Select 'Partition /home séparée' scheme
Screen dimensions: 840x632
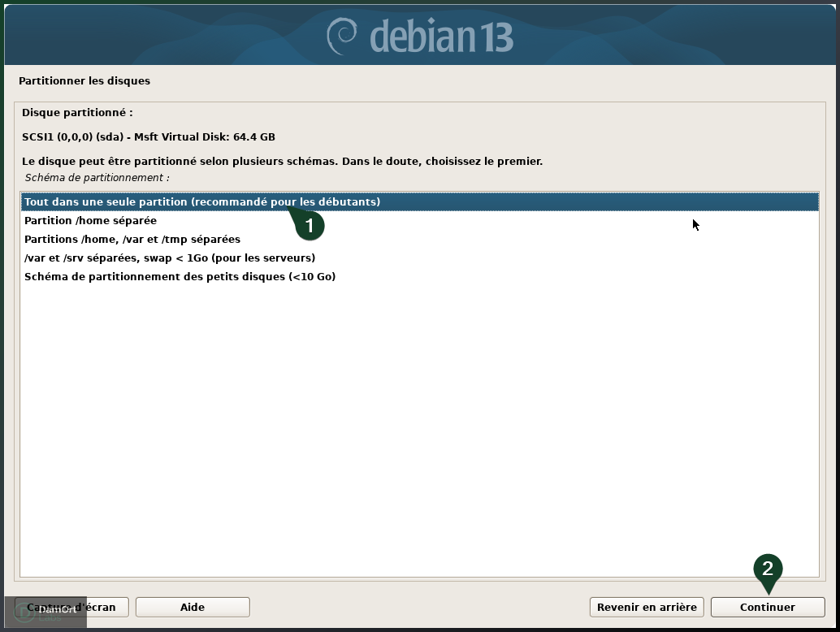point(92,220)
